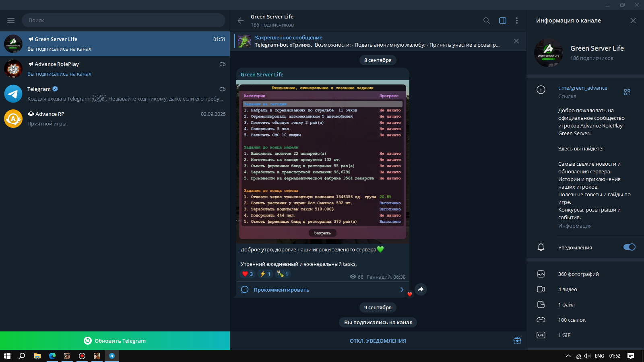The image size is (644, 362).
Task: Open the volume control in tray
Action: [x=587, y=356]
